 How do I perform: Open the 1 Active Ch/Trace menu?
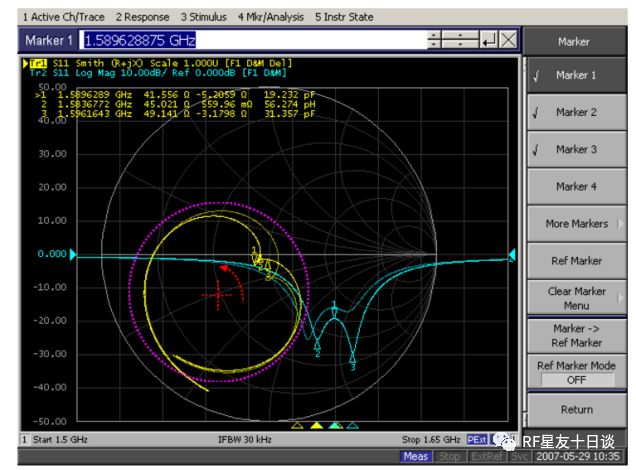(x=63, y=17)
